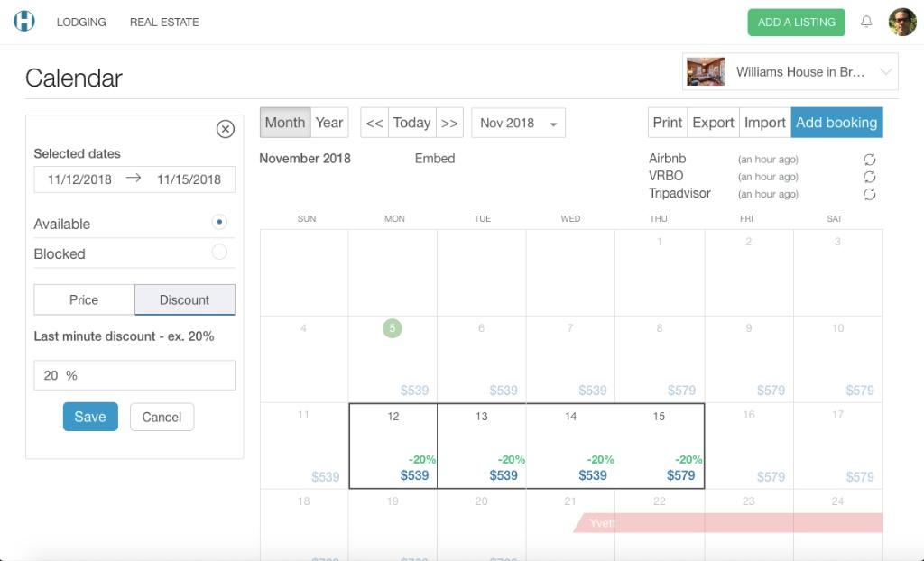The image size is (924, 561).
Task: Refresh the Airbnb calendar sync
Action: point(870,160)
